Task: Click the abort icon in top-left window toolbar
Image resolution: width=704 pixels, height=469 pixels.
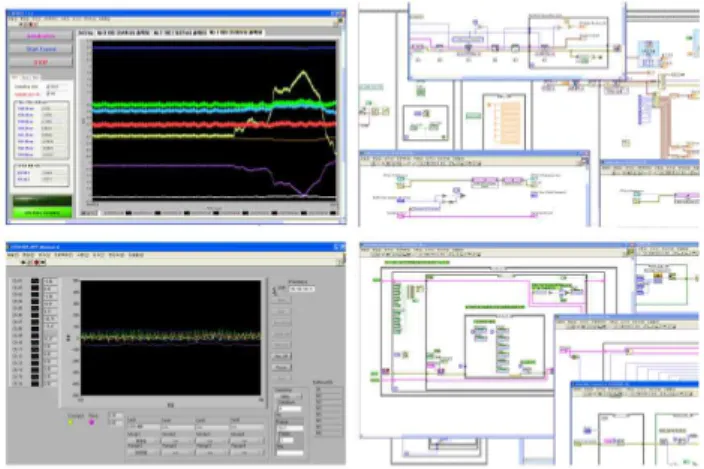Action: click(x=31, y=24)
